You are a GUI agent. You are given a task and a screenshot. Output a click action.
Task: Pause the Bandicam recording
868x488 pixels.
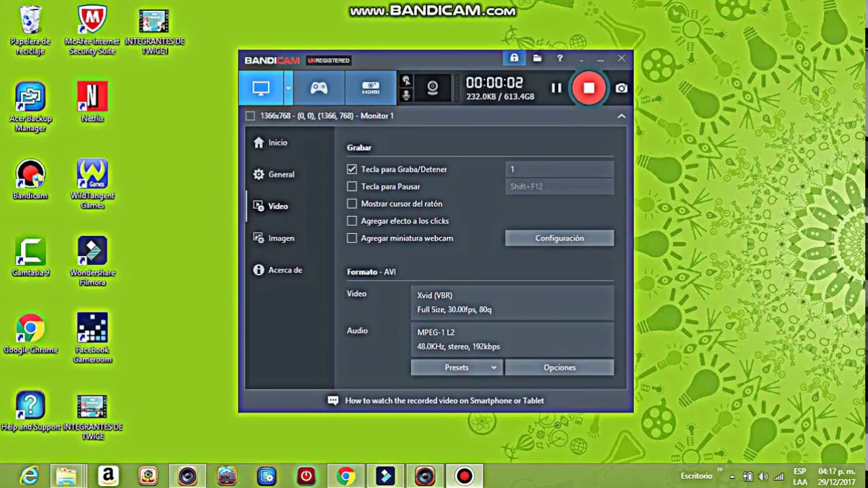pos(556,88)
